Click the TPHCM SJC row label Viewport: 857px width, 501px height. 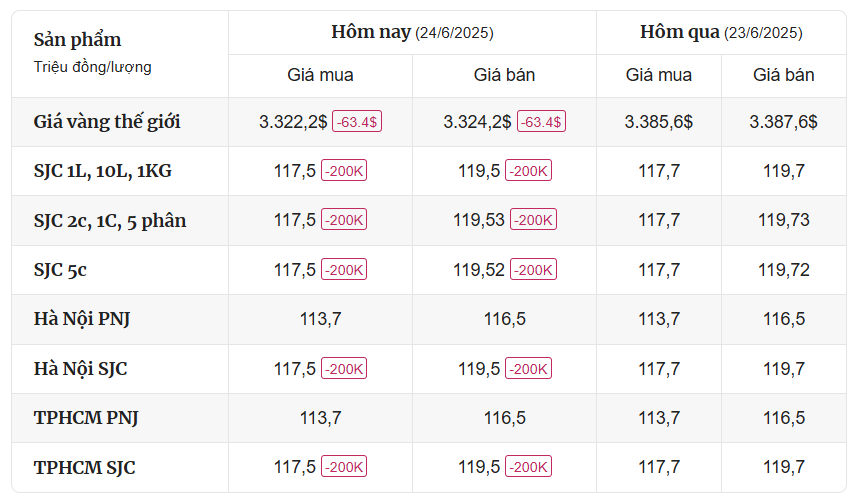click(x=84, y=468)
